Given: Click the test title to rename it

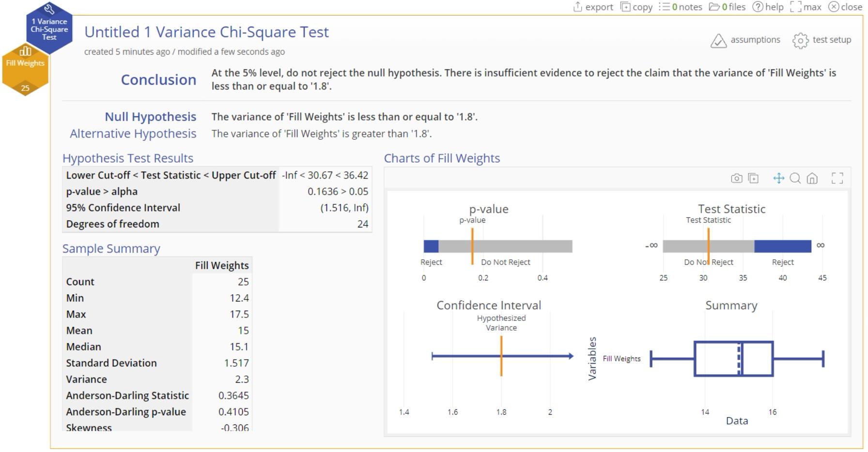Looking at the screenshot, I should point(206,32).
